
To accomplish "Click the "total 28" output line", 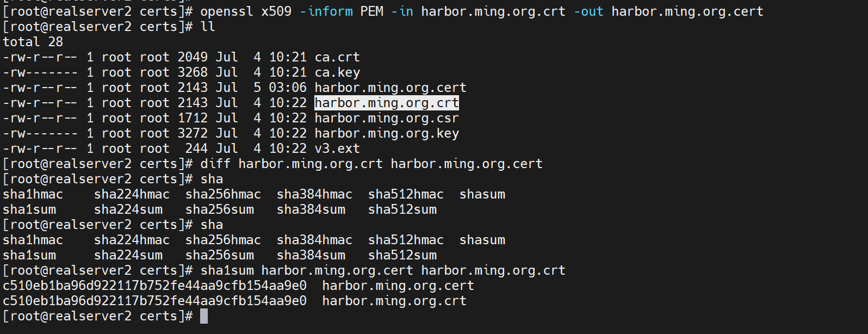I will point(33,42).
